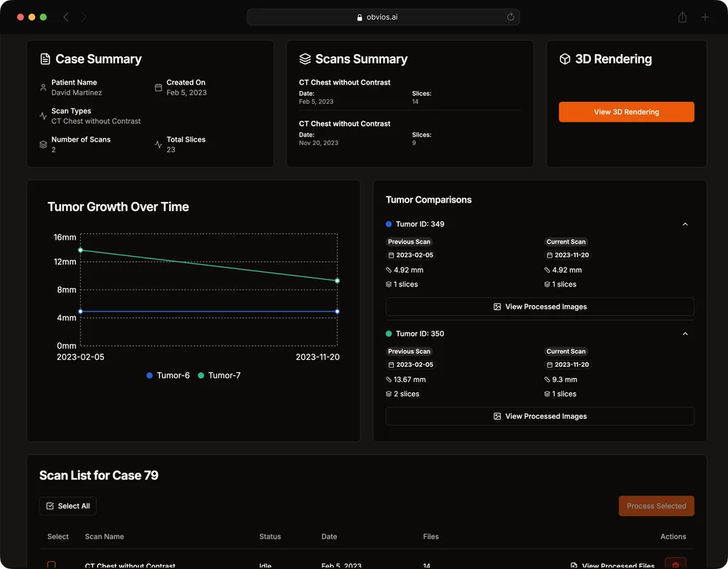Toggle Tumor-6 legend blue dot
Screen dimensions: 728x569
click(149, 376)
